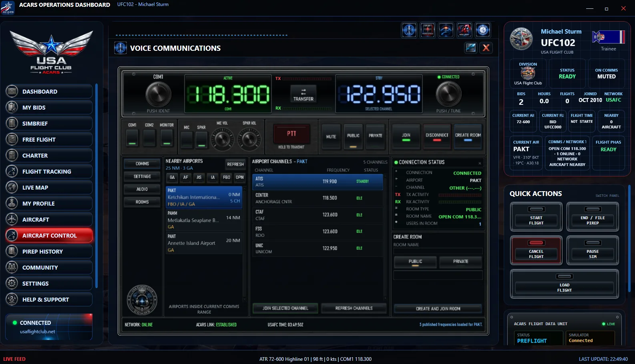The width and height of the screenshot is (635, 364).
Task: Click the DISCONNECT button
Action: 437,137
